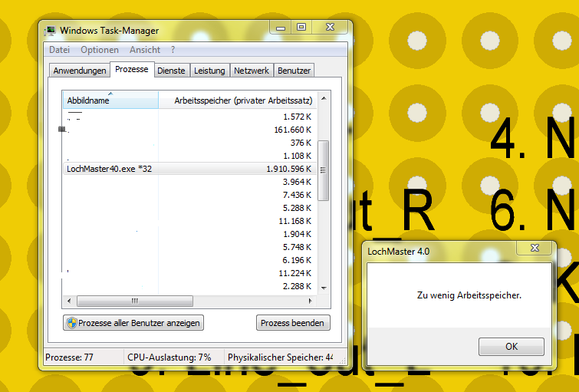Image resolution: width=579 pixels, height=392 pixels.
Task: Click the 5.288 K memory value
Action: tap(298, 208)
